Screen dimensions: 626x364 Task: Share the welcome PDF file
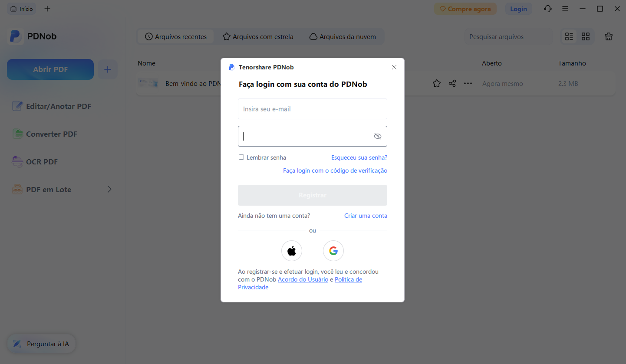452,83
